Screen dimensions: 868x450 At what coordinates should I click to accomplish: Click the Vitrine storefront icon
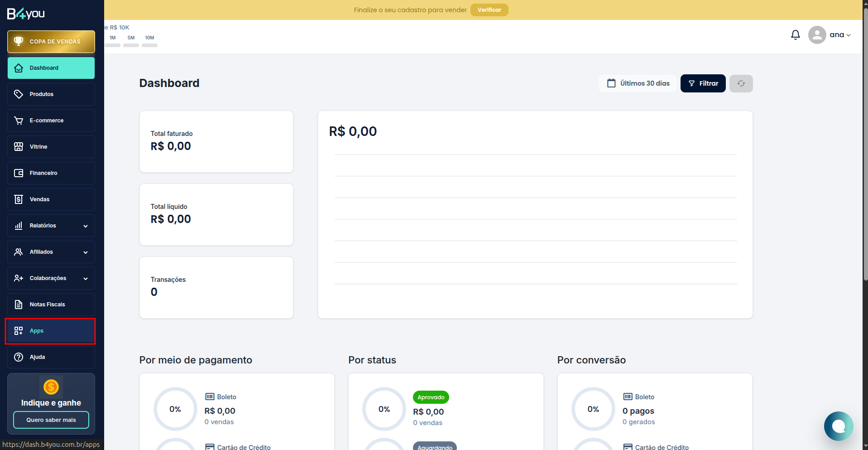coord(19,147)
